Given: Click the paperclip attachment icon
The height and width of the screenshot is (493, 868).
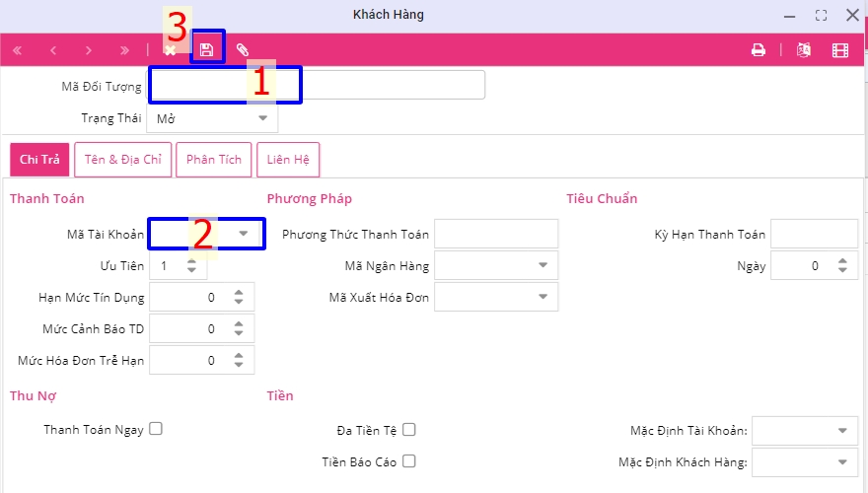Looking at the screenshot, I should [243, 50].
